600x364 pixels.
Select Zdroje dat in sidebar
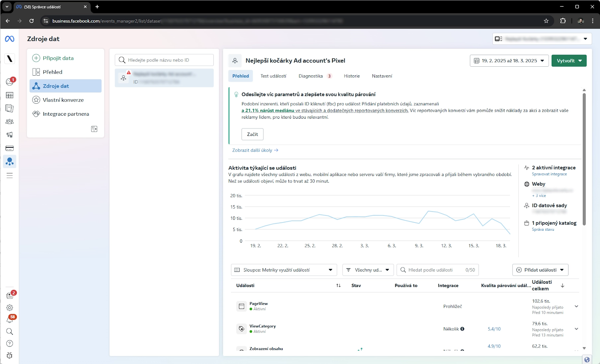point(66,86)
